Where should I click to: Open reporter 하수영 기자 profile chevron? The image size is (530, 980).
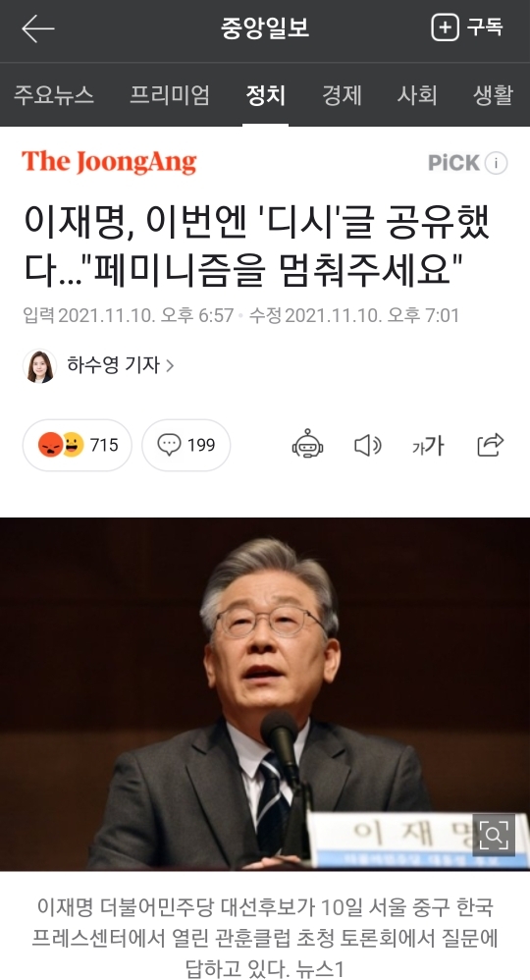click(170, 365)
